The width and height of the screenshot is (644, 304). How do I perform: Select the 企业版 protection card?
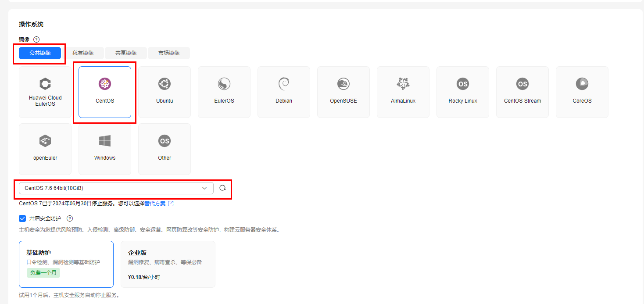(168, 264)
